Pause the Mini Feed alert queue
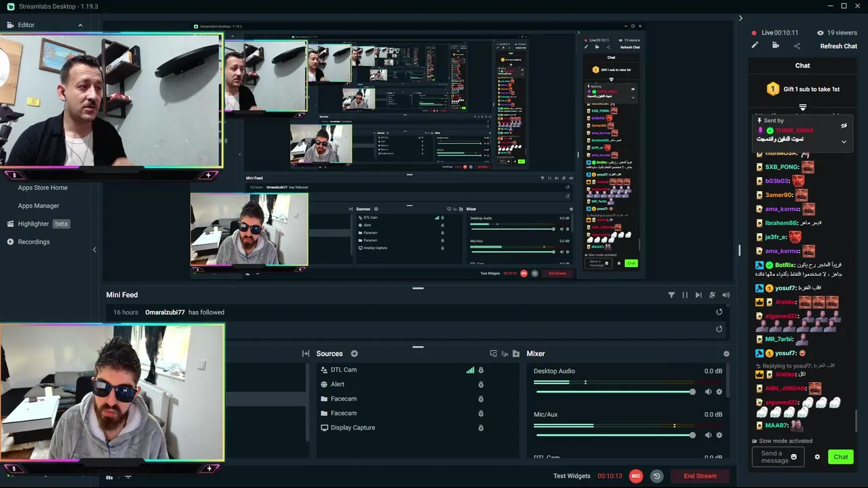The width and height of the screenshot is (868, 488). point(685,295)
